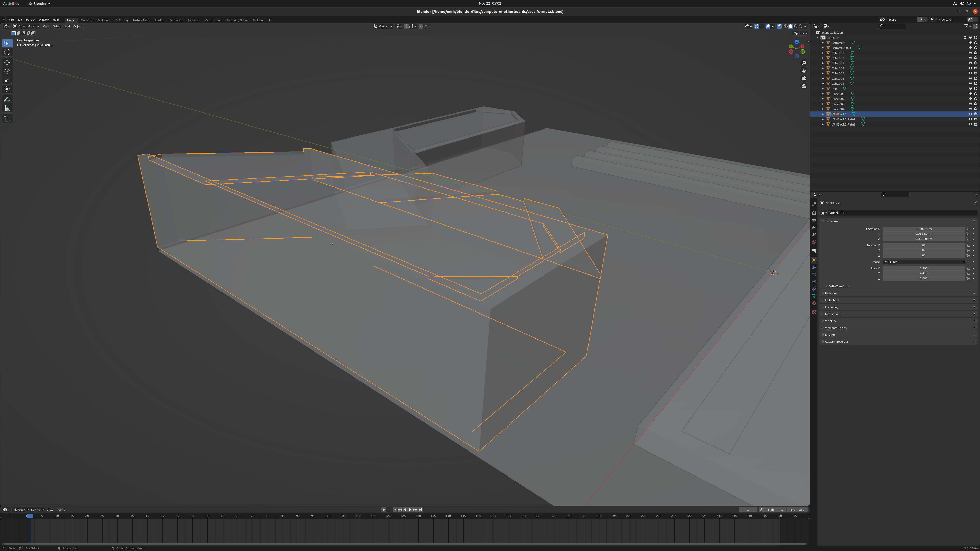
Task: Switch perspective/orthographic with grid gizmo
Action: [804, 86]
